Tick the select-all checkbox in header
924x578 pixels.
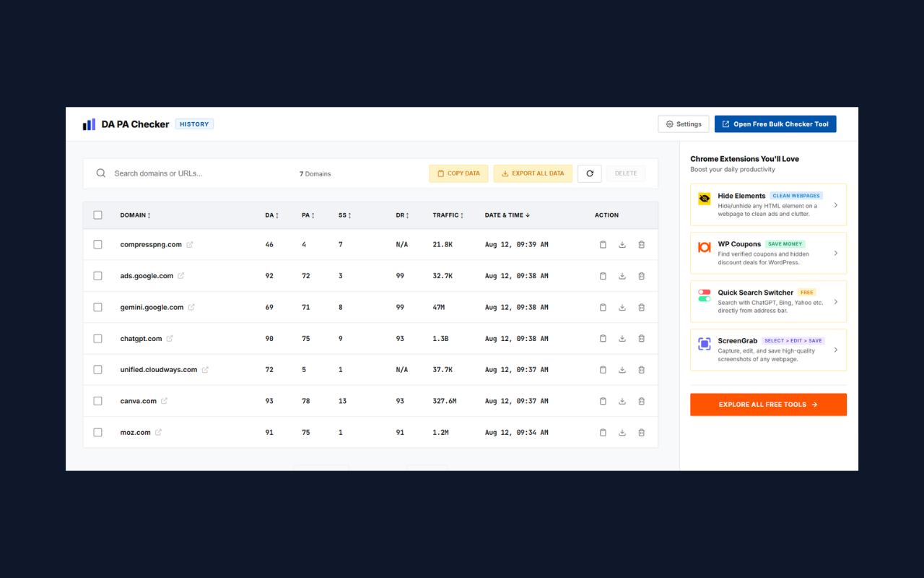pyautogui.click(x=98, y=215)
